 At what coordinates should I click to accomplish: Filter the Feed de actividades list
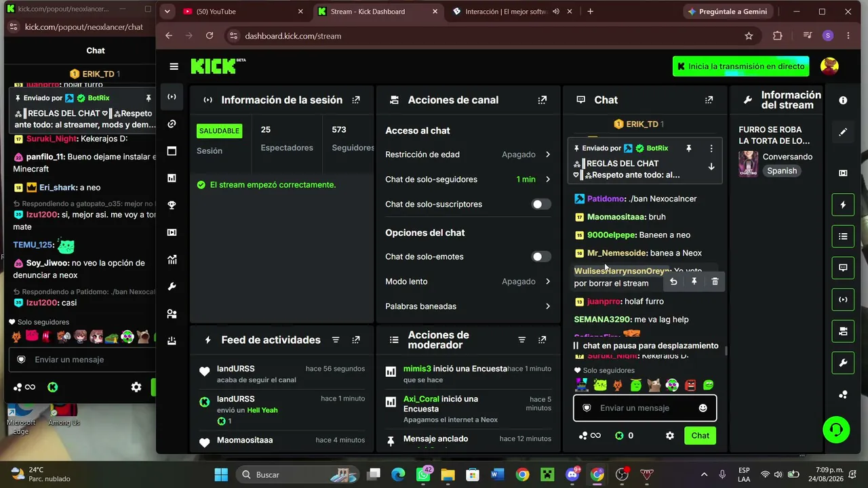point(336,340)
